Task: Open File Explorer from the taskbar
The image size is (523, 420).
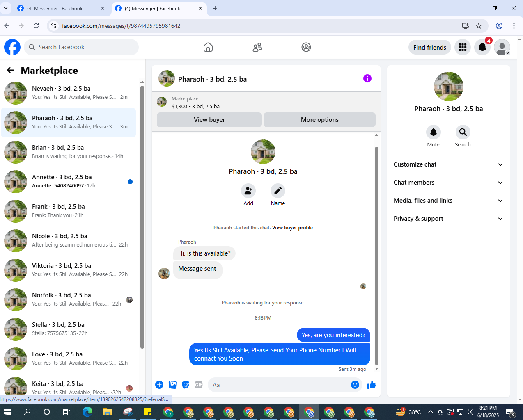Action: (108, 412)
